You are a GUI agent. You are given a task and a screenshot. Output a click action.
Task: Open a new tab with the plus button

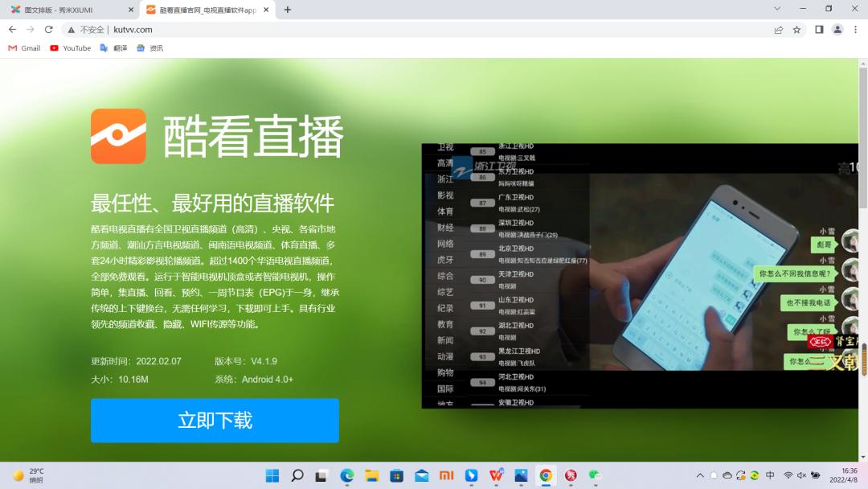(x=288, y=10)
